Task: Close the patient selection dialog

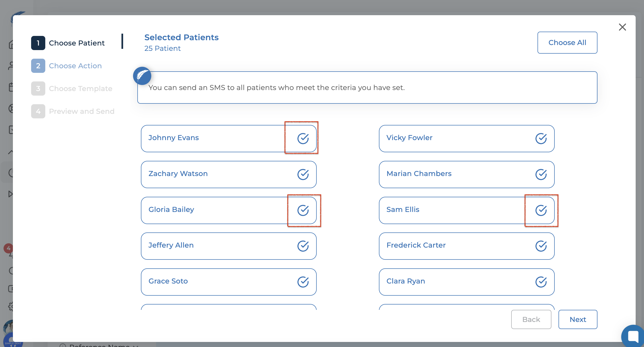Action: point(622,27)
